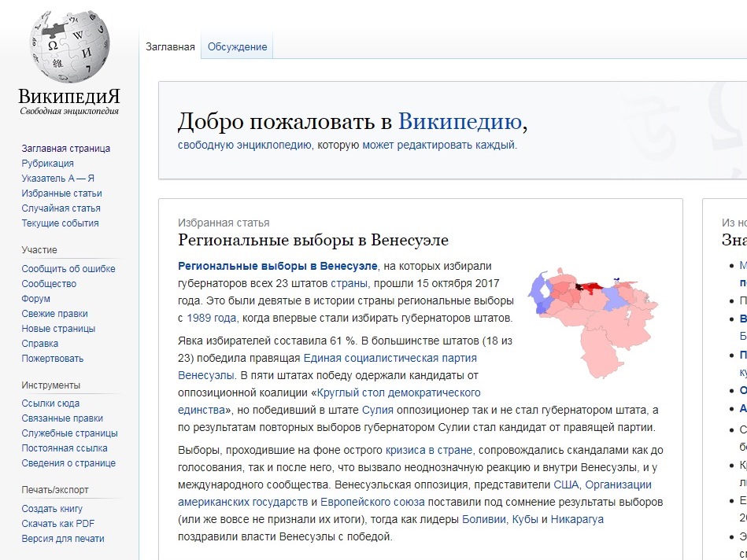Screen dimensions: 747x560
Task: Go to Заглавная страница in sidebar
Action: click(66, 149)
